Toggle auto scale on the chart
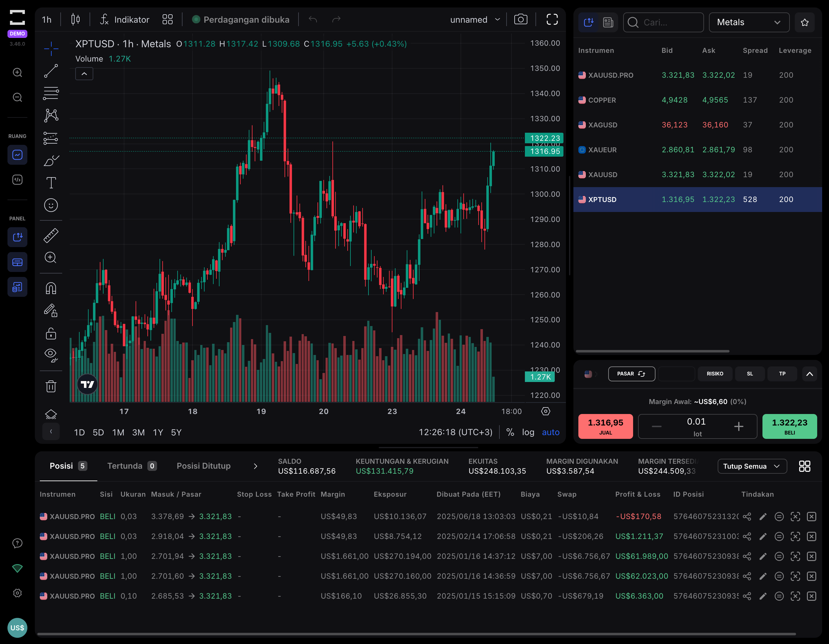 (550, 432)
